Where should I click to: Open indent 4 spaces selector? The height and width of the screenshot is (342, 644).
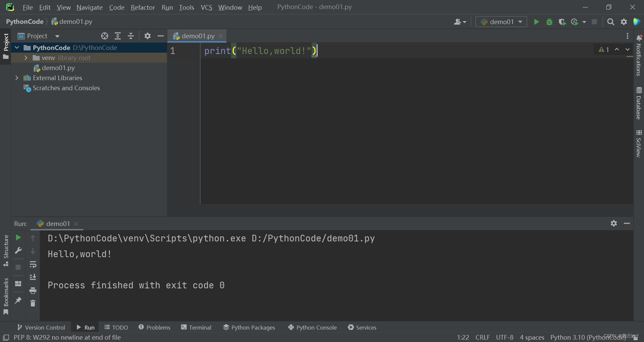[x=532, y=337]
